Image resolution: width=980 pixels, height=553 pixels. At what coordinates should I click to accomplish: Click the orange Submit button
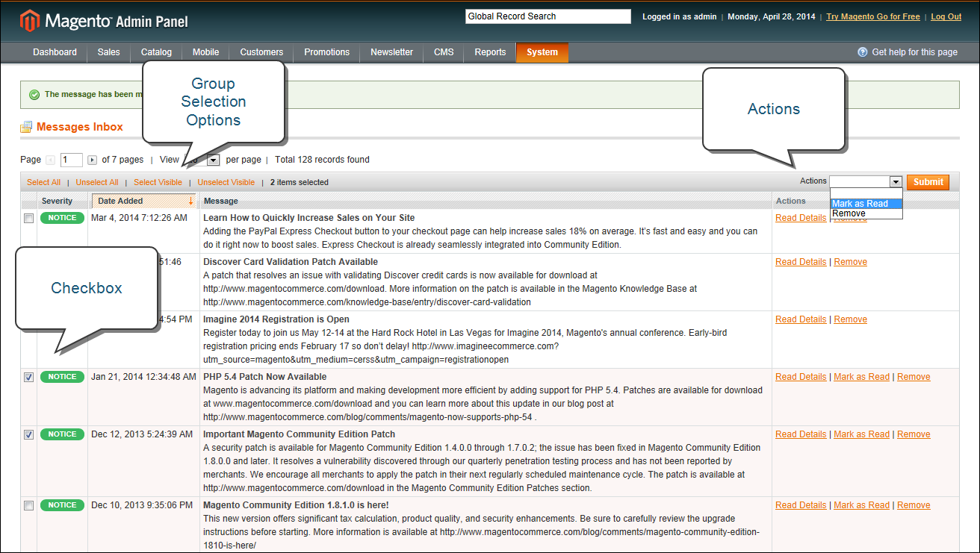pyautogui.click(x=928, y=182)
